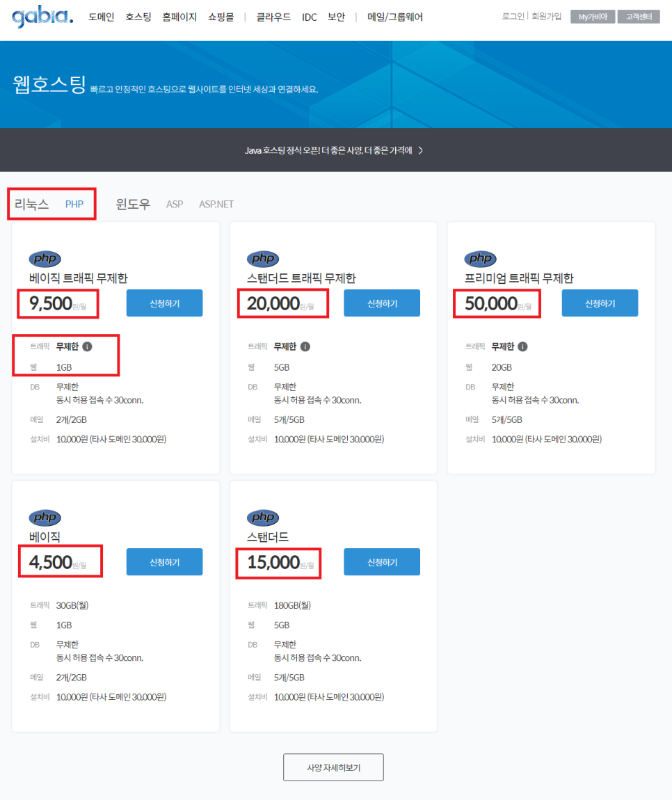Select the ASP tab

pyautogui.click(x=175, y=204)
